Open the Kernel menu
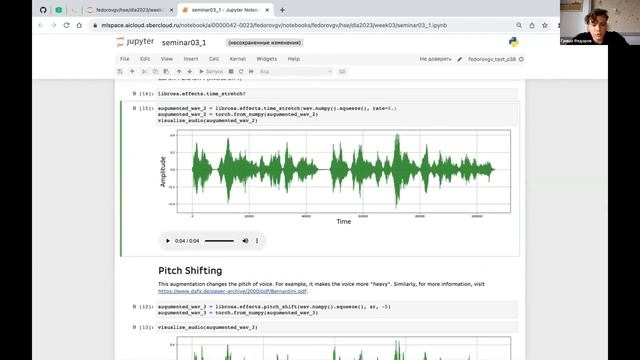The image size is (640, 360). pos(238,59)
